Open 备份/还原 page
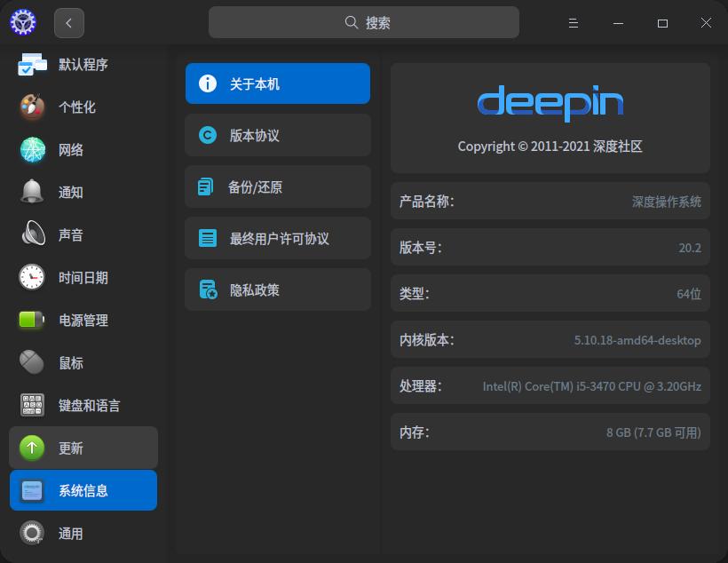 coord(278,186)
